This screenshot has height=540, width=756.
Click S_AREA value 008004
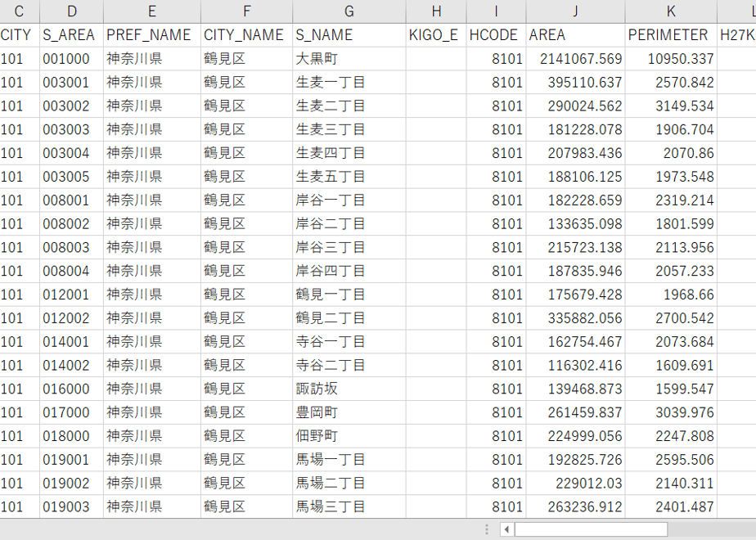coord(71,272)
